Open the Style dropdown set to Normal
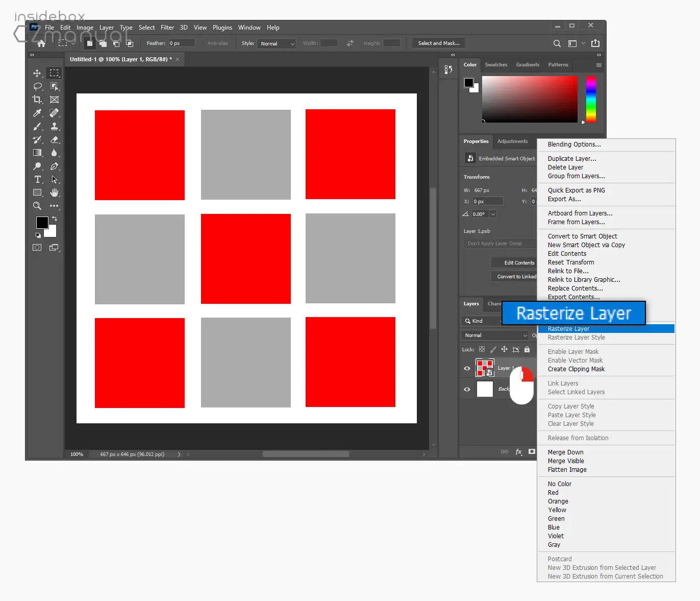Screen dimensions: 700x601 coord(277,43)
